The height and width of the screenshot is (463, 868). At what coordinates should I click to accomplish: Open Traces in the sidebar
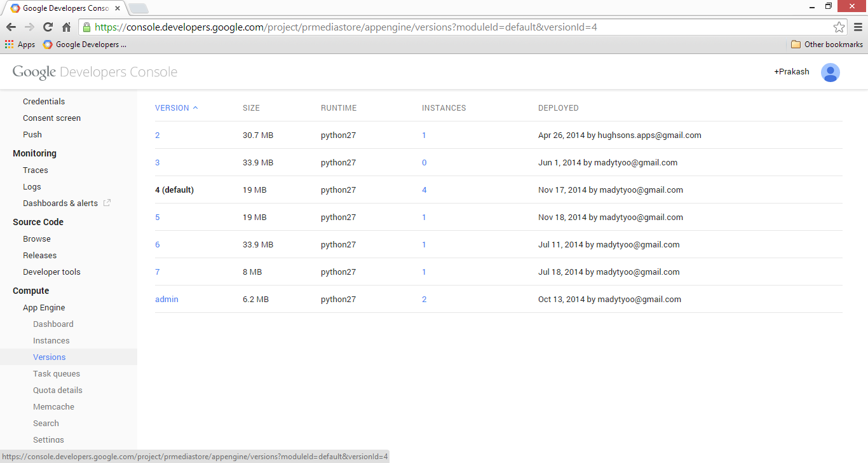pos(36,170)
